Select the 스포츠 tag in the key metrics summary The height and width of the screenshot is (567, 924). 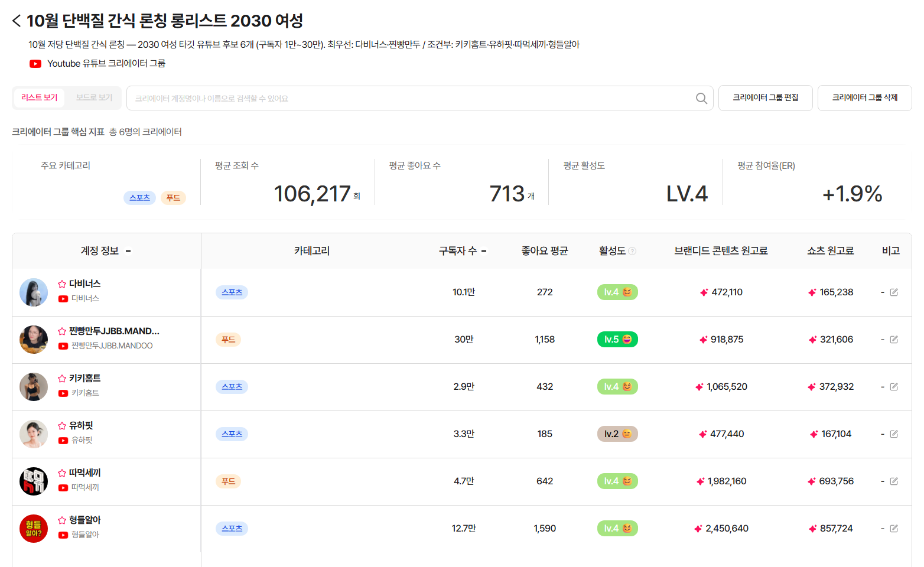coord(139,198)
